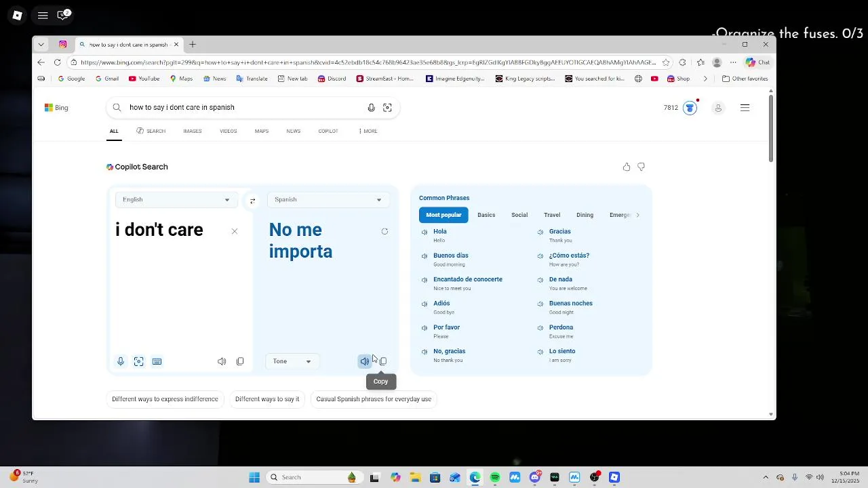The width and height of the screenshot is (868, 488).
Task: Open the COPILOT search tab
Action: pos(328,131)
